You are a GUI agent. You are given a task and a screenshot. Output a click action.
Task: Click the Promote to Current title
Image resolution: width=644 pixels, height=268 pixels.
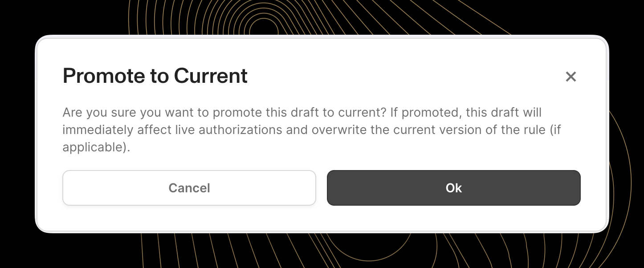(155, 76)
